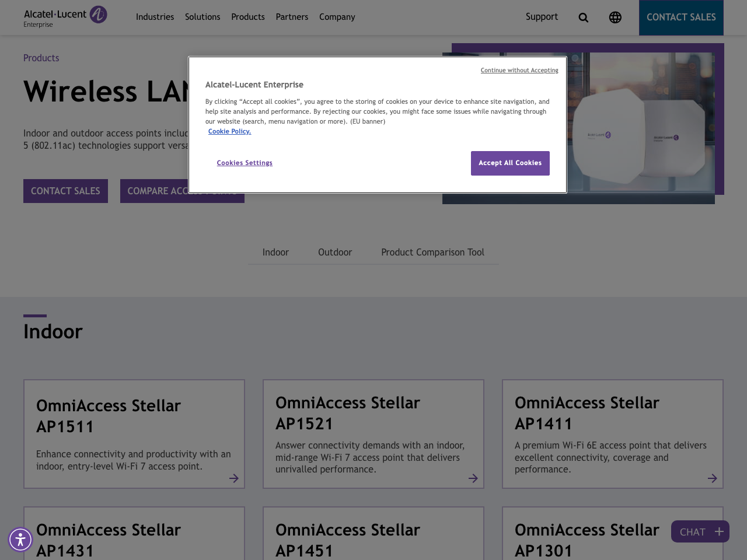Select the Company menu item
Viewport: 747px width, 560px height.
(x=337, y=16)
